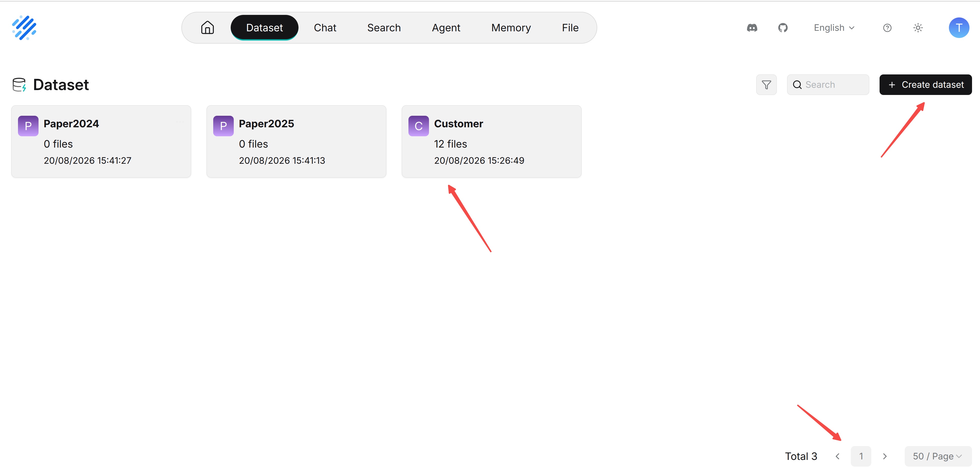Screen dimensions: 980x473
Task: Go to previous page arrow
Action: click(x=837, y=456)
